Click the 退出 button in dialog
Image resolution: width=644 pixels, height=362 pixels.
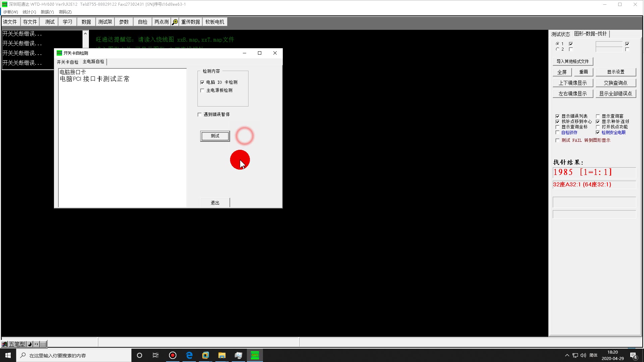click(215, 203)
